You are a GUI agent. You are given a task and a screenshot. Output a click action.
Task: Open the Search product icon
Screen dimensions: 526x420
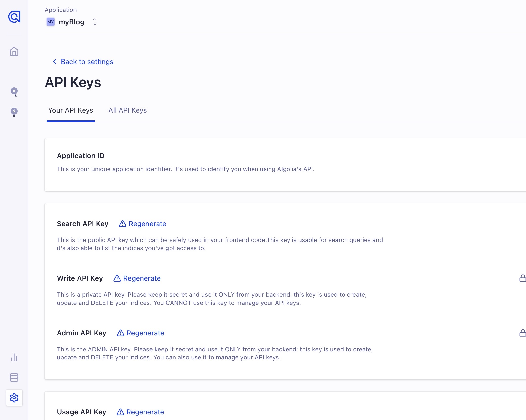14,92
